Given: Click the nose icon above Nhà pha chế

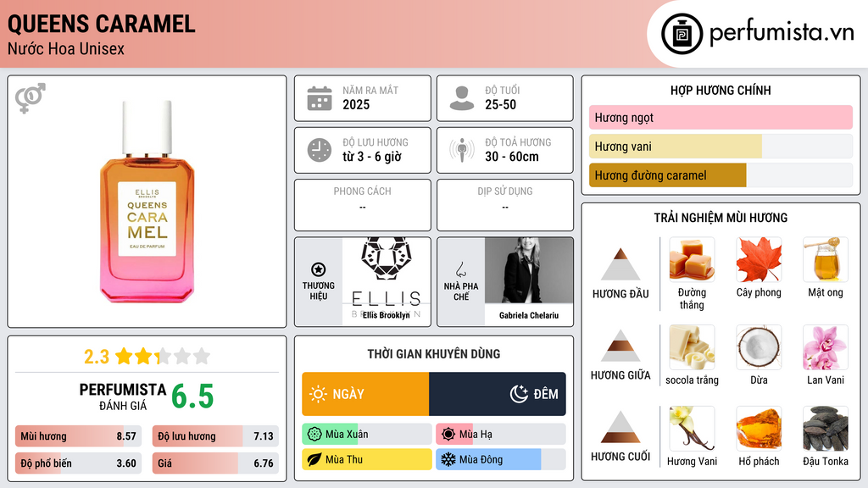Looking at the screenshot, I should pos(460,269).
